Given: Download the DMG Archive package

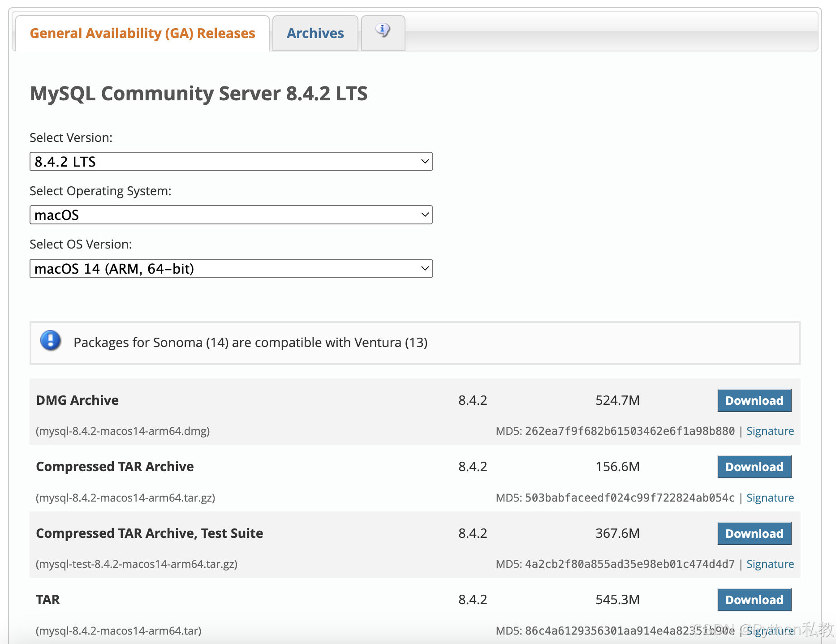Looking at the screenshot, I should click(x=754, y=400).
